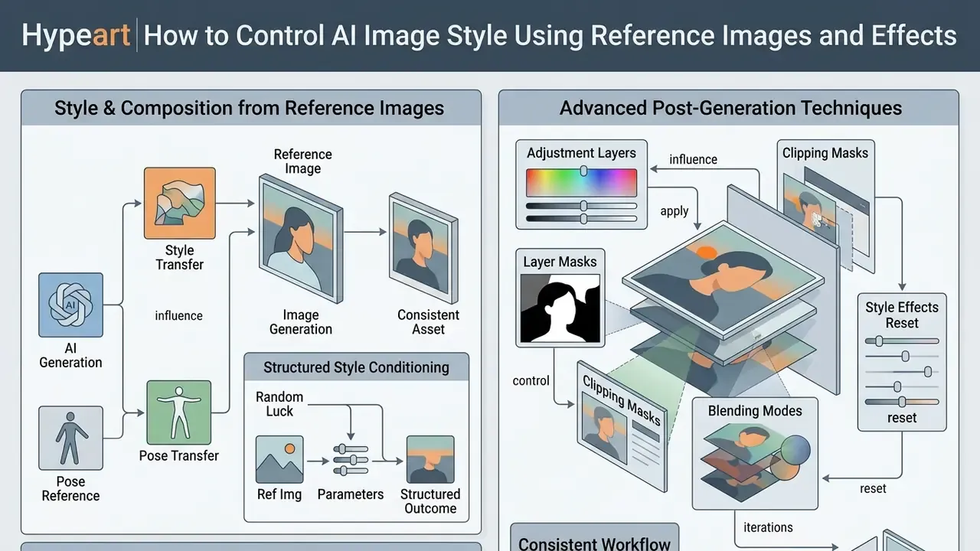Click the Style & Composition from Reference Images header
The height and width of the screenshot is (551, 980).
pyautogui.click(x=250, y=108)
